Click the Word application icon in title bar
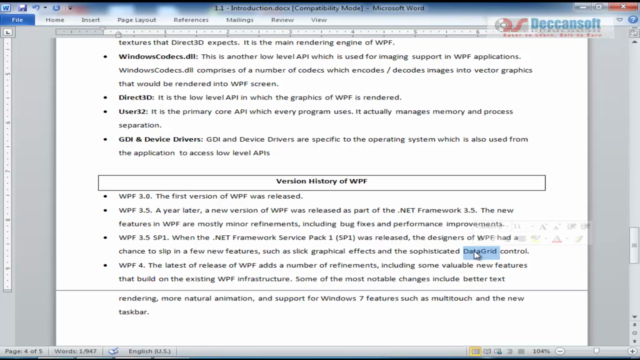The width and height of the screenshot is (640, 360). coord(6,8)
